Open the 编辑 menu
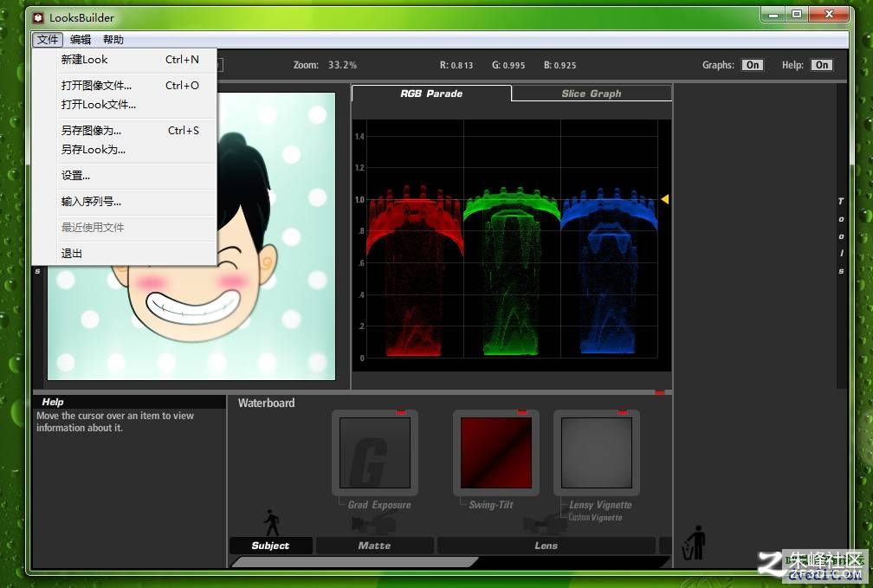873x588 pixels. 81,40
